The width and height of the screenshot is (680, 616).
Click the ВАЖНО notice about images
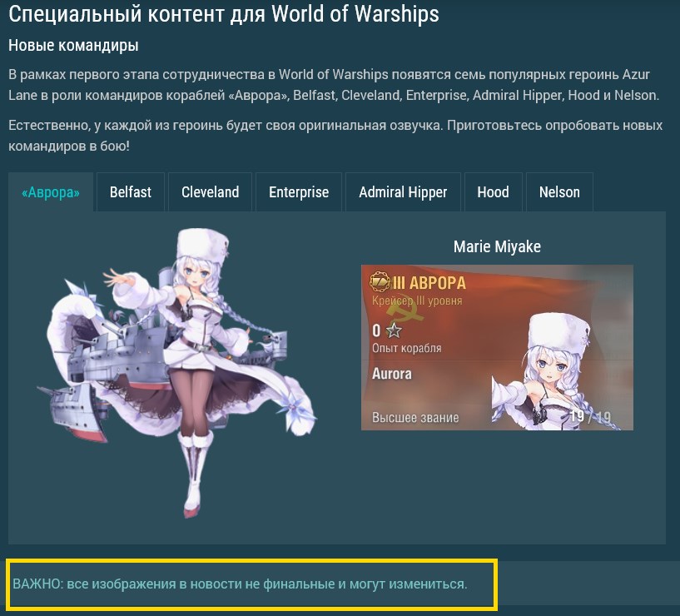[x=240, y=584]
